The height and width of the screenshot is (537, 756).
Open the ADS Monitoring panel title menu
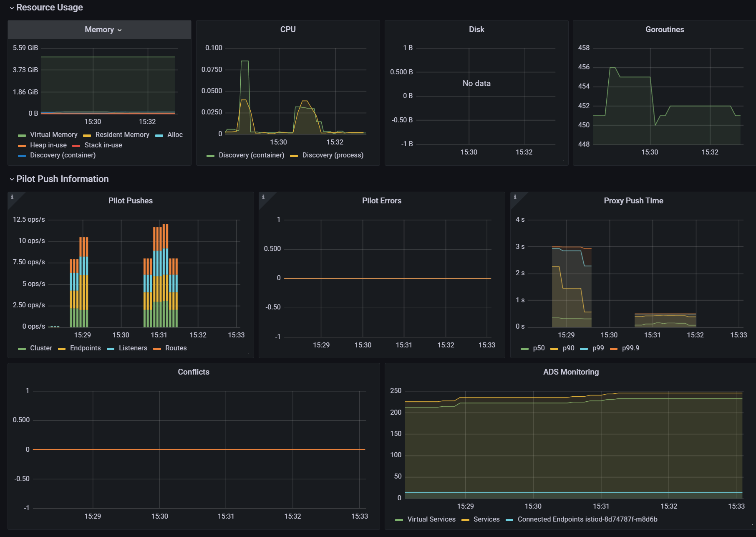pos(571,372)
